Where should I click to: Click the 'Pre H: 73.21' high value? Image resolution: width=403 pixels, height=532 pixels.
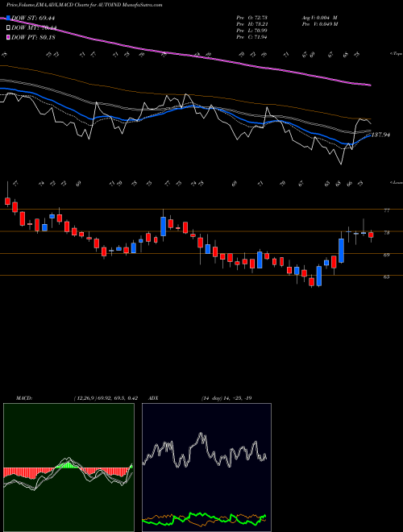tap(251, 24)
